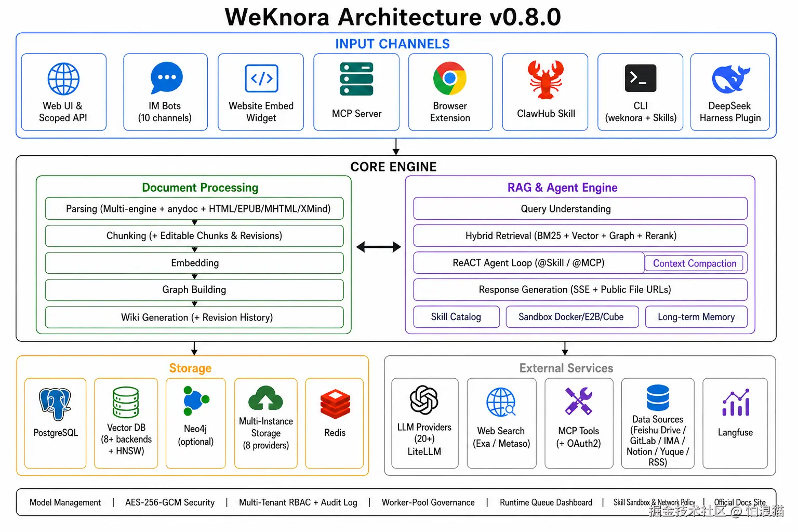
Task: Click "AES-256-GCM Security" in the bottom bar
Action: pos(170,502)
